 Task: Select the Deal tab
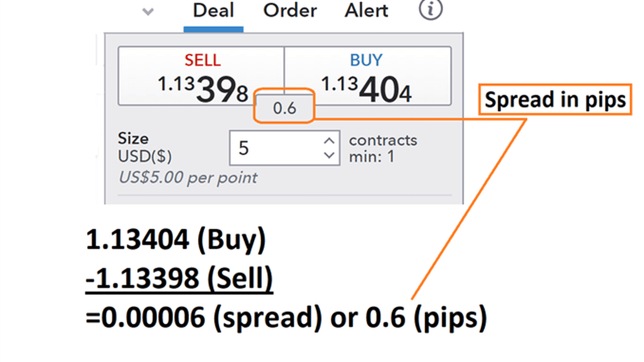click(213, 11)
